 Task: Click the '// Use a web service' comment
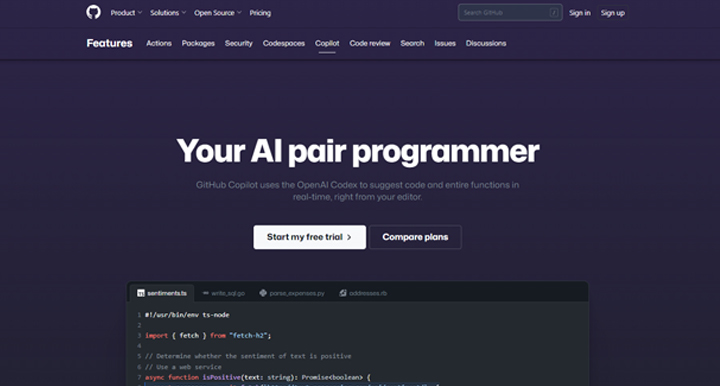coord(183,367)
